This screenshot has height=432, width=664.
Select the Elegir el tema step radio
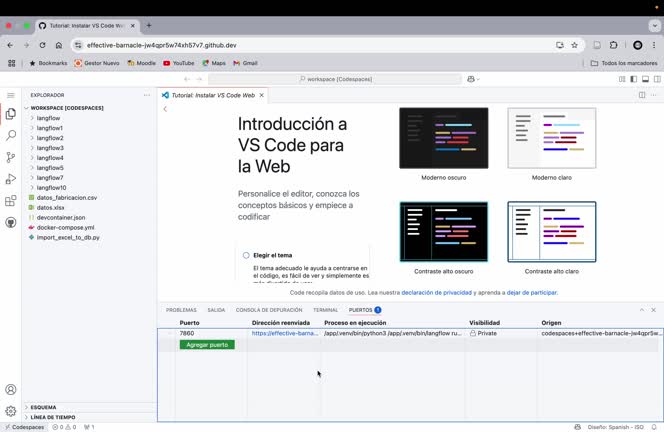click(246, 255)
